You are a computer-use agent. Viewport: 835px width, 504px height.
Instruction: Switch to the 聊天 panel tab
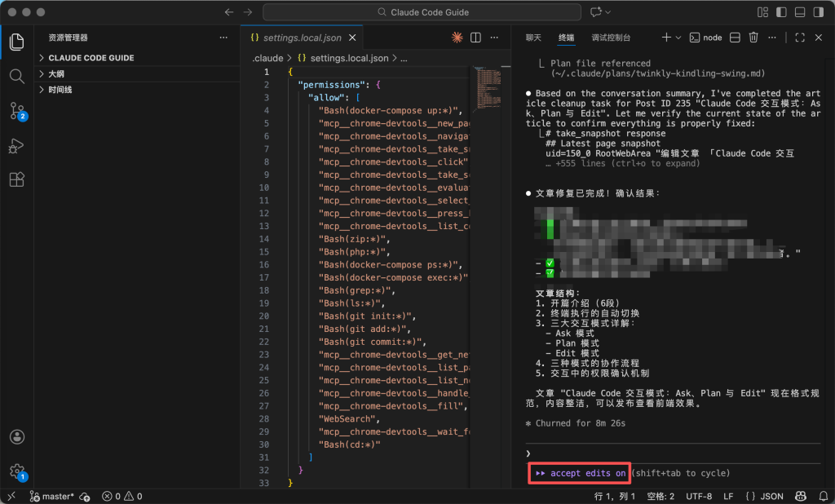click(533, 38)
